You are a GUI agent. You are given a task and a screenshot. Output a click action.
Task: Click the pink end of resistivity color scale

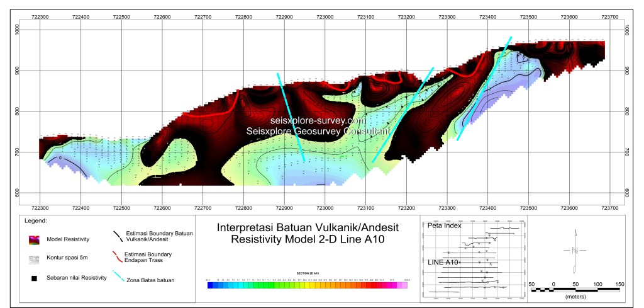coord(404,285)
